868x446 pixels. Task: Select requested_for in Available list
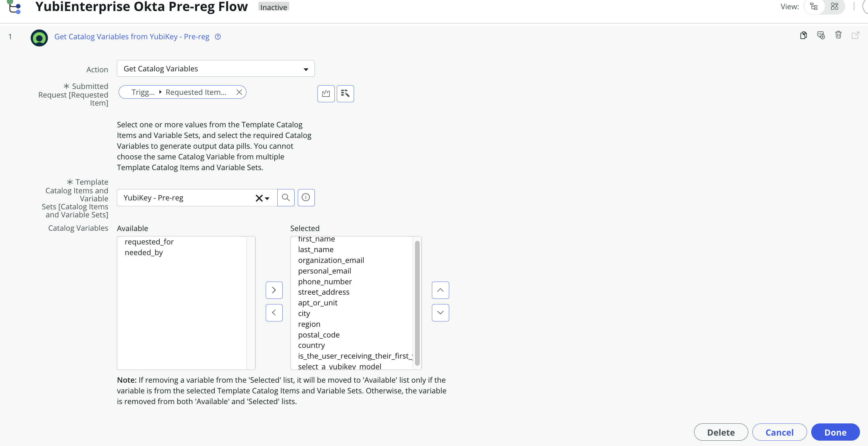(x=149, y=242)
